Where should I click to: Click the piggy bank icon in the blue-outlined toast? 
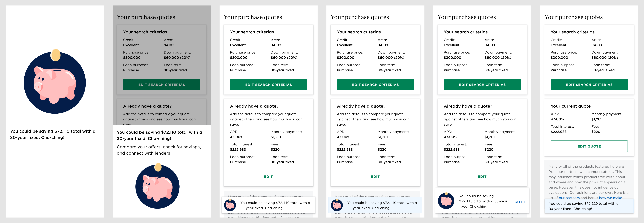(x=337, y=205)
